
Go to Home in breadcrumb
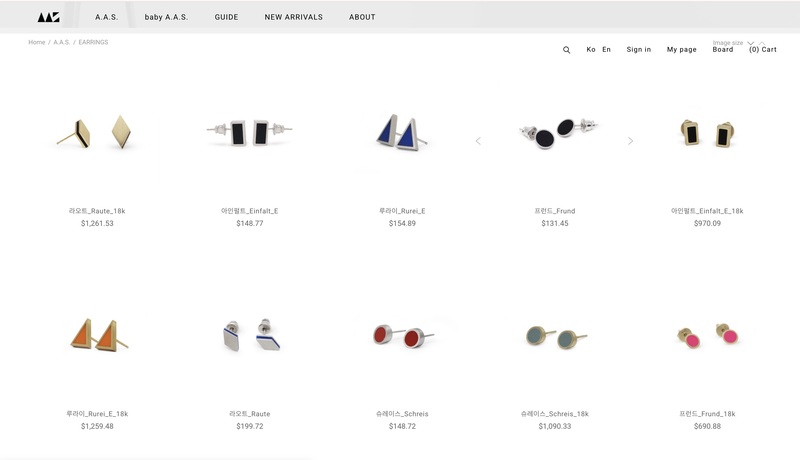37,42
